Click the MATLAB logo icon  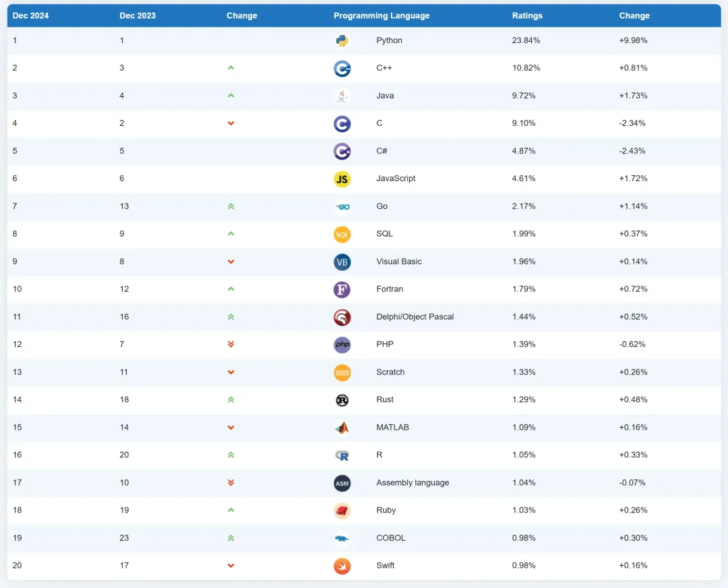(x=342, y=427)
